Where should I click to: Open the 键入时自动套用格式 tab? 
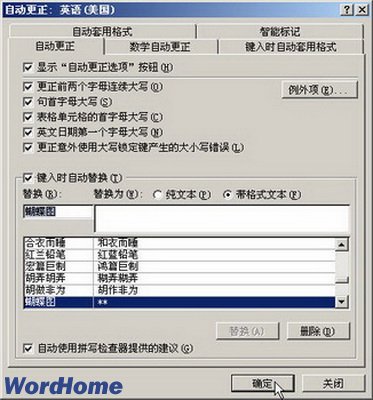(290, 46)
